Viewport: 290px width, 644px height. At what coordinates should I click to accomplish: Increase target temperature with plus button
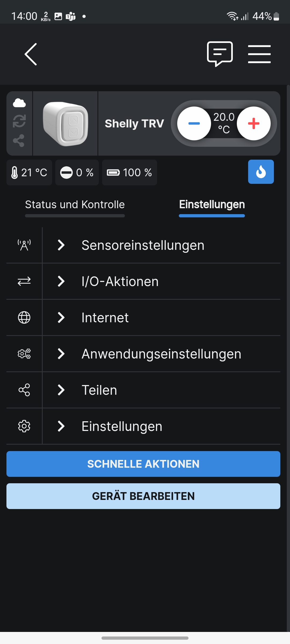(x=253, y=123)
